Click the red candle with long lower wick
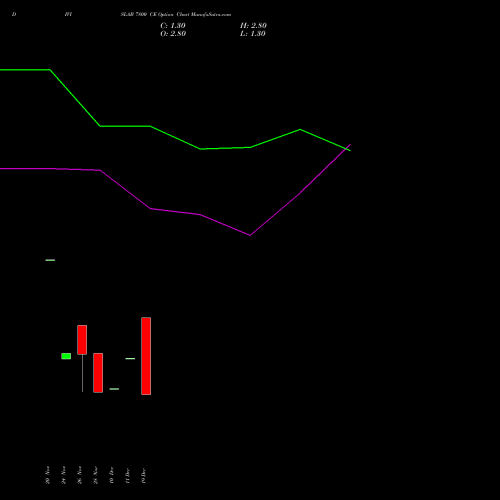The height and width of the screenshot is (500, 500). click(x=82, y=340)
